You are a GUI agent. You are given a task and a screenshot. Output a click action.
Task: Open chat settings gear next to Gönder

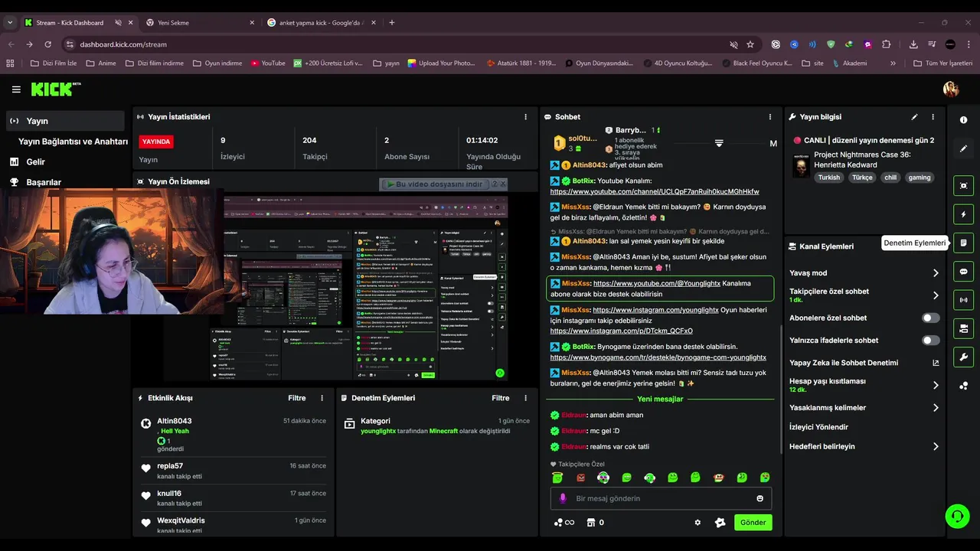click(697, 523)
